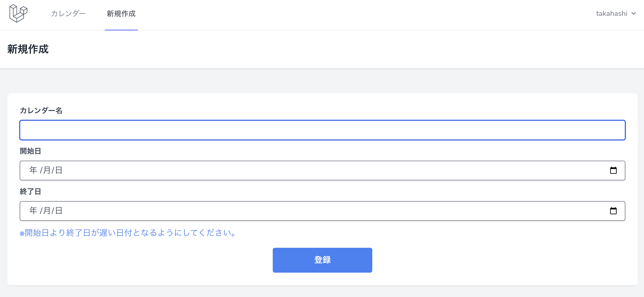Open the 開始日 calendar picker icon
Screen dimensions: 644x297
pyautogui.click(x=614, y=170)
